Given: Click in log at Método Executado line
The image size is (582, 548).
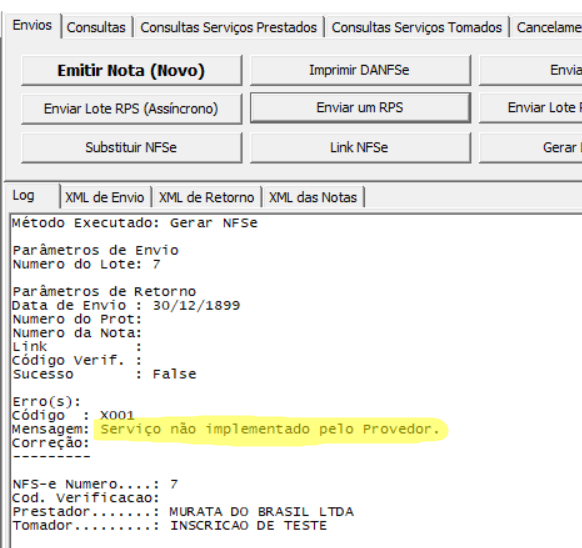Looking at the screenshot, I should 135,223.
